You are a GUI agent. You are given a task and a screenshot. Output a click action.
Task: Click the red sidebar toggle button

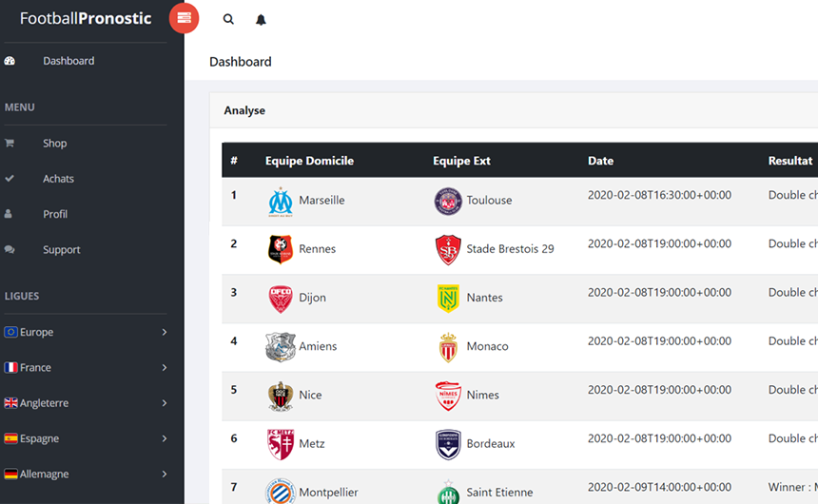(x=184, y=18)
